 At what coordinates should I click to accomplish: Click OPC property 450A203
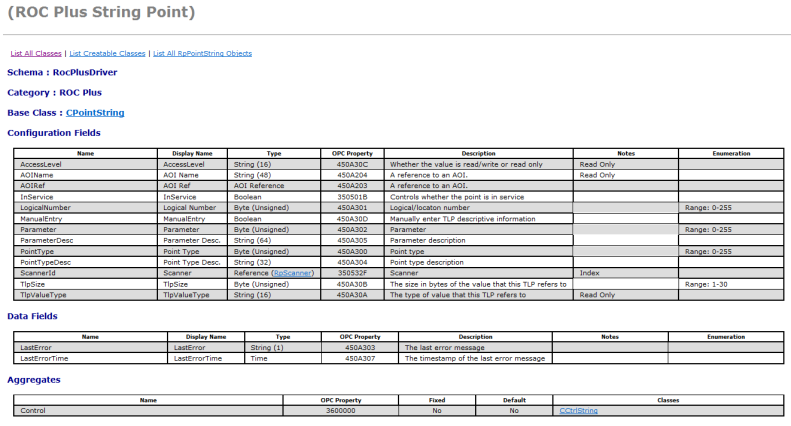click(x=352, y=186)
